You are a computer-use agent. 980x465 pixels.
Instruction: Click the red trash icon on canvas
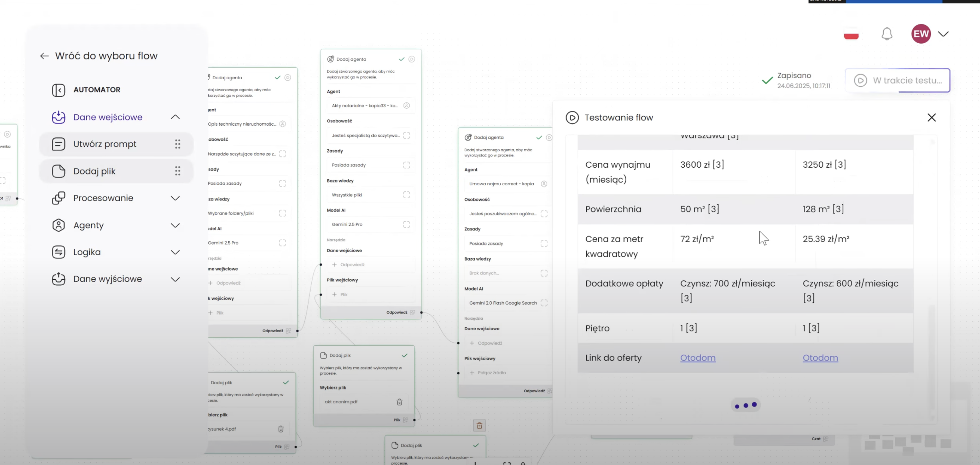click(x=479, y=425)
